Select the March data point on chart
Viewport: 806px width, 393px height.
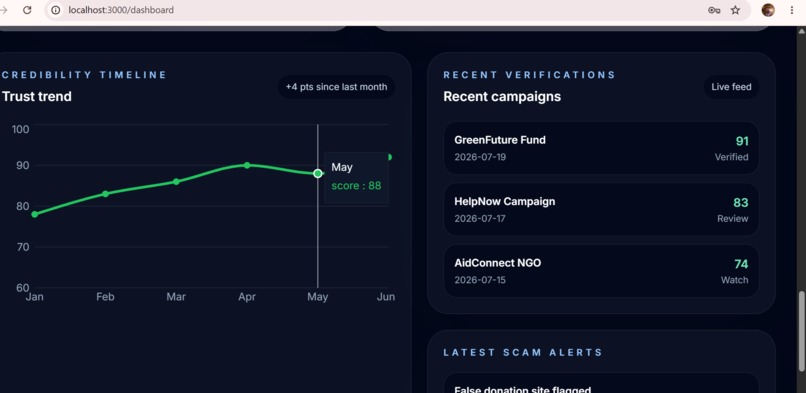pos(176,181)
